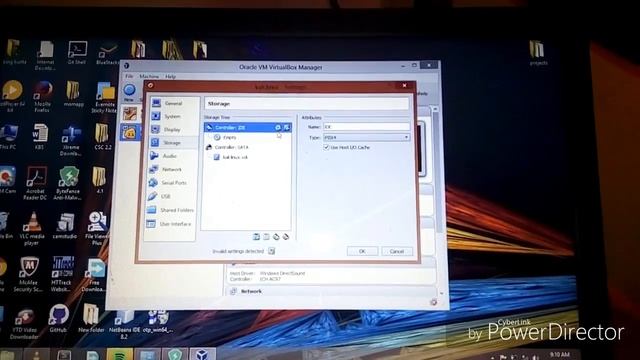Open the controller Type dropdown
Screen dimensions: 640x360
[x=366, y=138]
